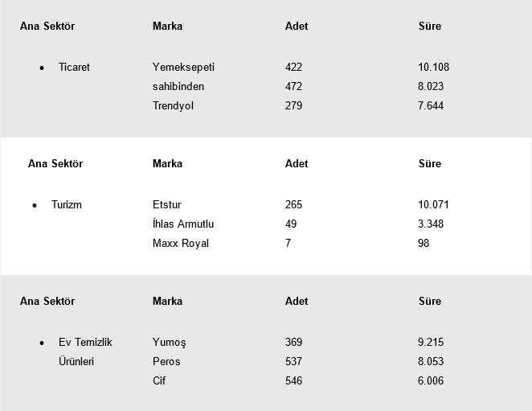
Task: Click the Yemeksepeti brand name
Action: pyautogui.click(x=183, y=68)
